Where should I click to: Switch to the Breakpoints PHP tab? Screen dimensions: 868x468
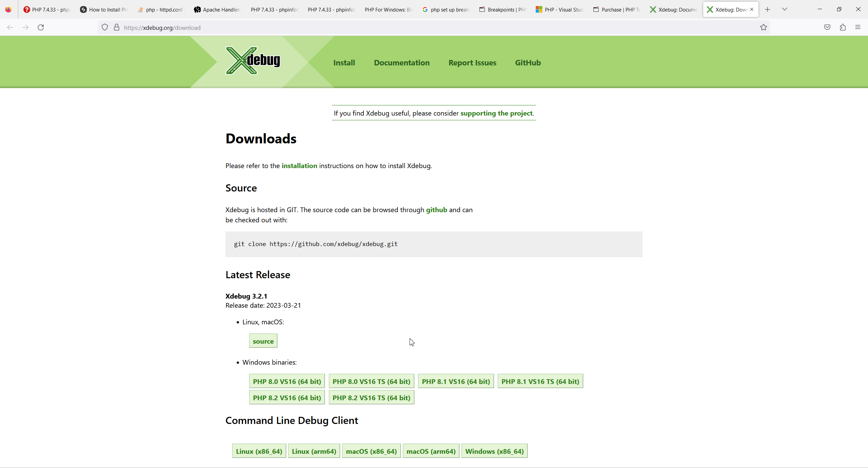click(x=503, y=9)
